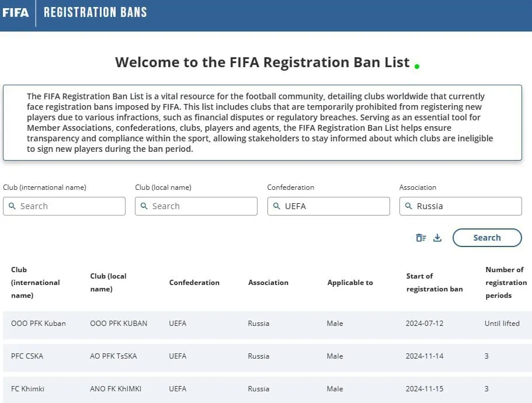Click the FIFA logo in header
The image size is (532, 403).
[x=15, y=12]
